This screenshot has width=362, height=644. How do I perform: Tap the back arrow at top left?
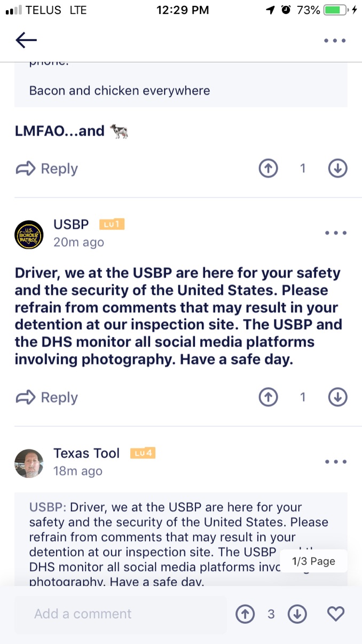tap(26, 40)
